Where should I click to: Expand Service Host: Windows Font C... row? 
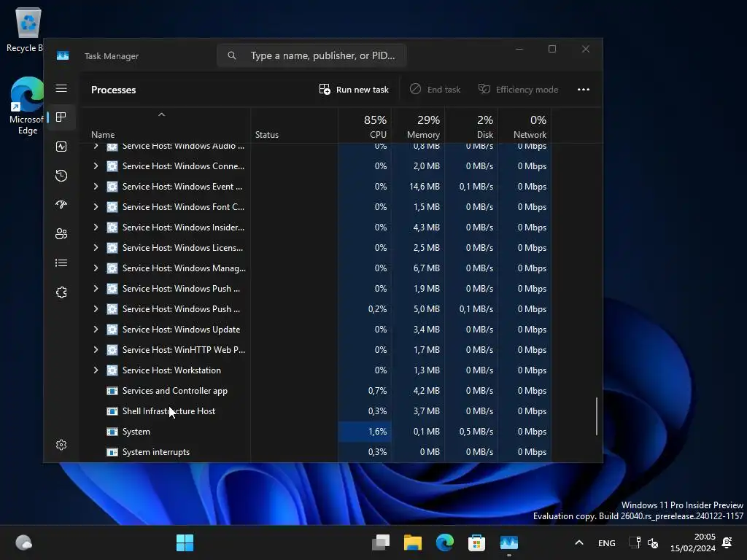tap(96, 206)
